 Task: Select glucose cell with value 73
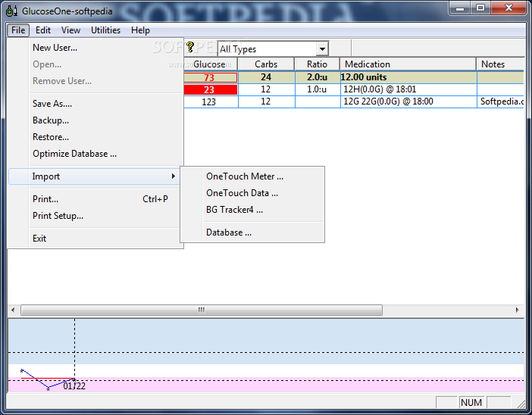211,77
